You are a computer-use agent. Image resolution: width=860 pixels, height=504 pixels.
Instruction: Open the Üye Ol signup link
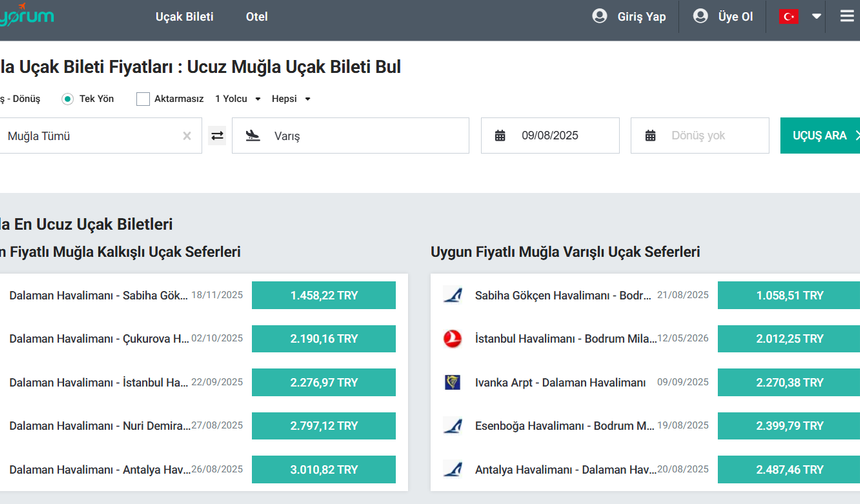pyautogui.click(x=735, y=17)
